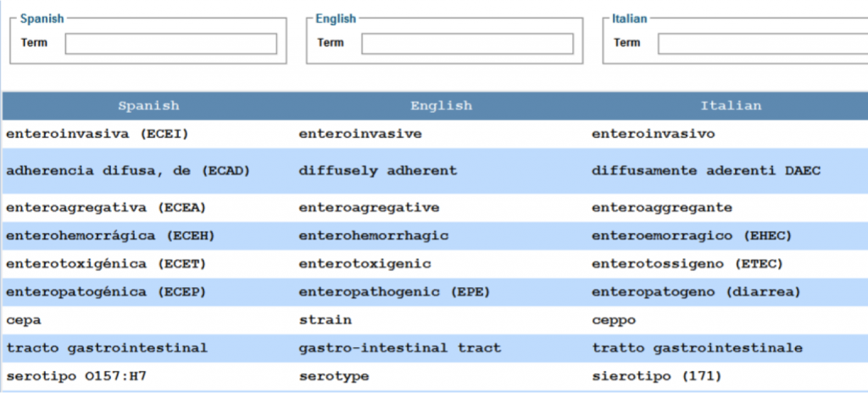Click the English column header

(441, 106)
